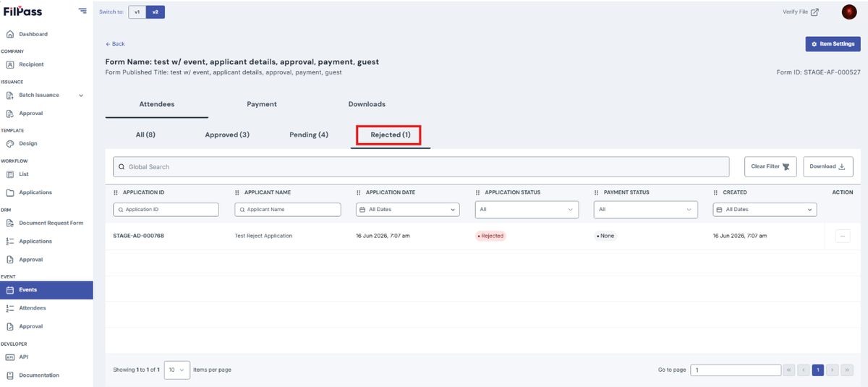Open List under Workflow
Screen dimensions: 868x387
click(24, 174)
